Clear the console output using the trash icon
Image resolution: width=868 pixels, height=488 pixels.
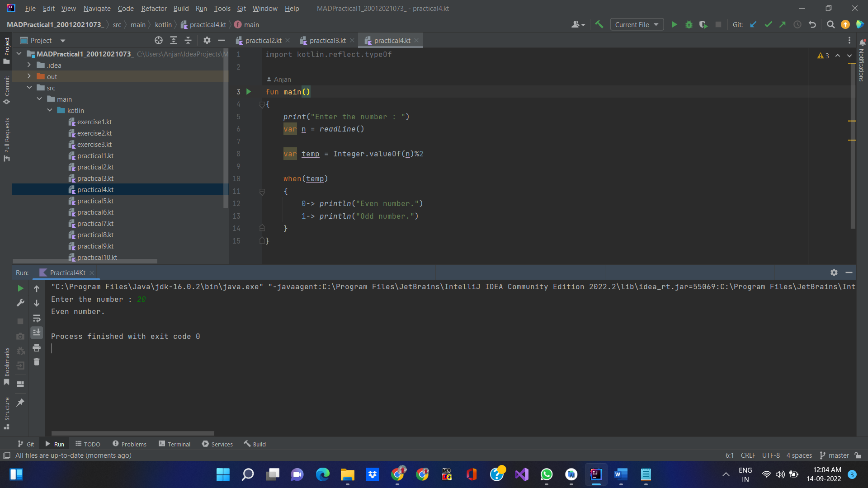[x=37, y=361]
